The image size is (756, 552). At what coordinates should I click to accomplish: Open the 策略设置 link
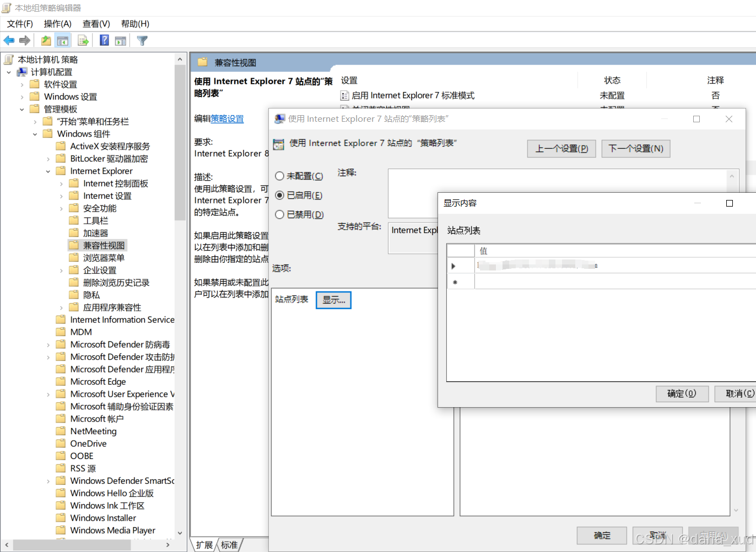coord(227,118)
